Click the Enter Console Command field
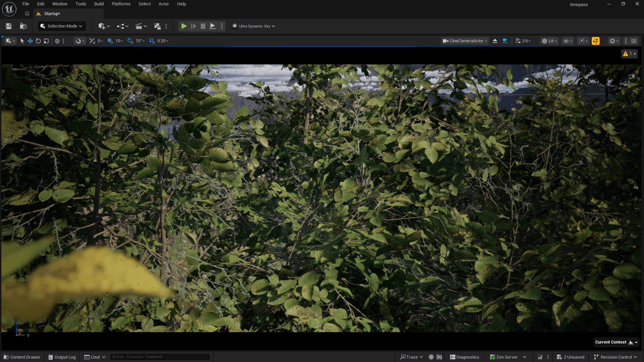 160,357
